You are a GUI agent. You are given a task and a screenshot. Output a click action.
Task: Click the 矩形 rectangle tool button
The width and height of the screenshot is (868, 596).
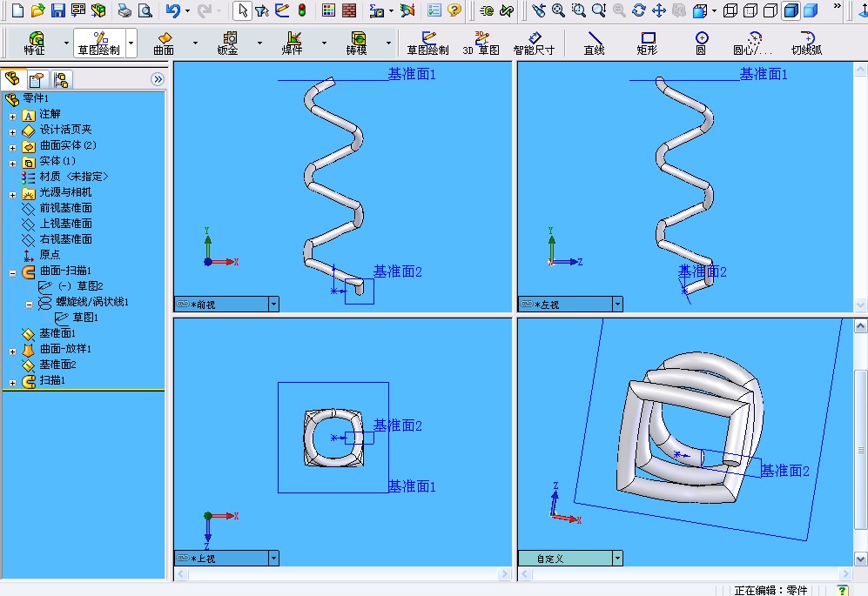[x=647, y=44]
